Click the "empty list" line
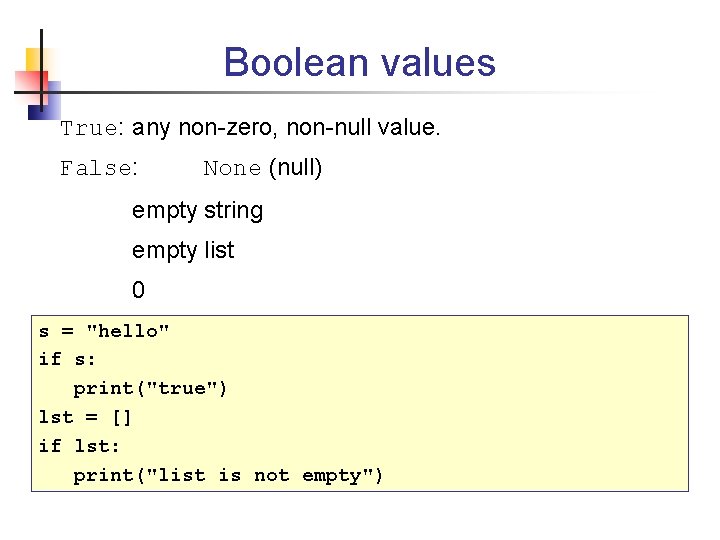Viewport: 720px width, 540px height. pyautogui.click(x=183, y=250)
